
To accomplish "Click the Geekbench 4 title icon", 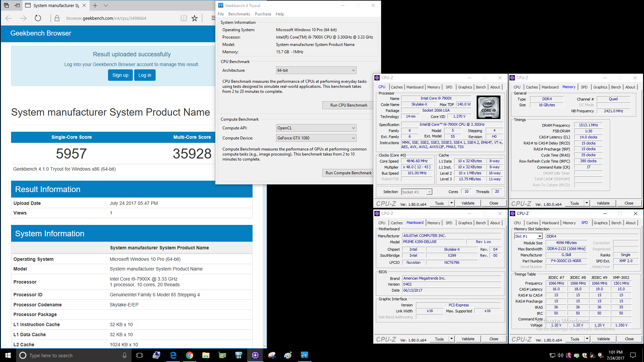I will (x=221, y=5).
